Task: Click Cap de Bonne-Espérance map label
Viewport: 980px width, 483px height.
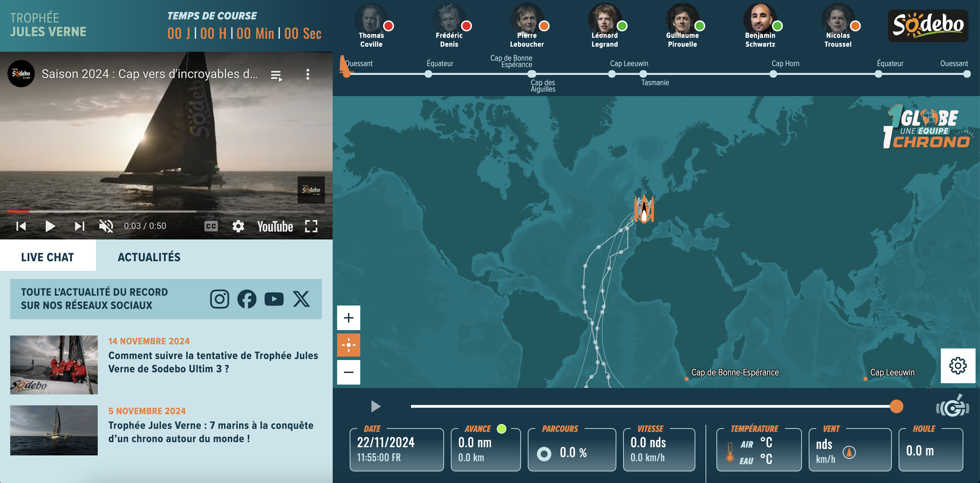Action: point(735,373)
